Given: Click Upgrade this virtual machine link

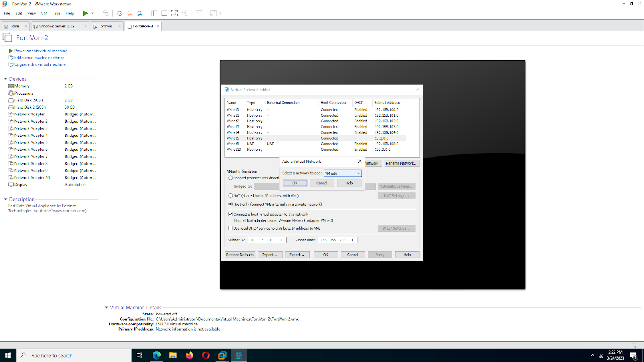Looking at the screenshot, I should 40,64.
